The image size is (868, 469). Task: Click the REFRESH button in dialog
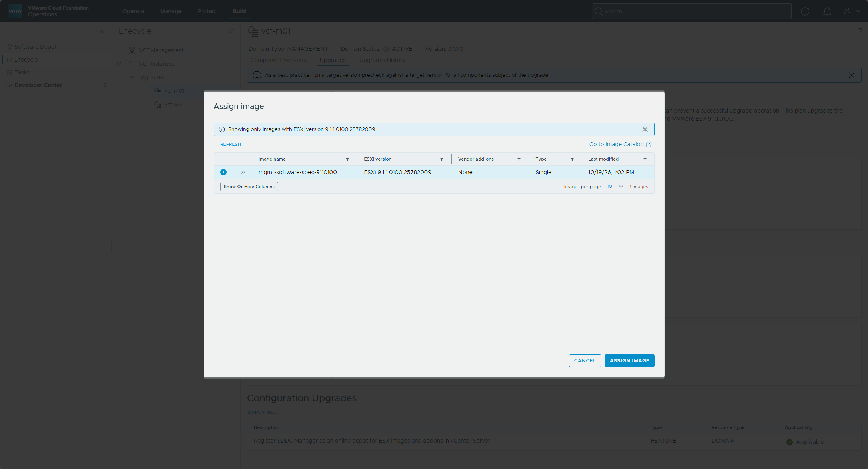tap(231, 144)
